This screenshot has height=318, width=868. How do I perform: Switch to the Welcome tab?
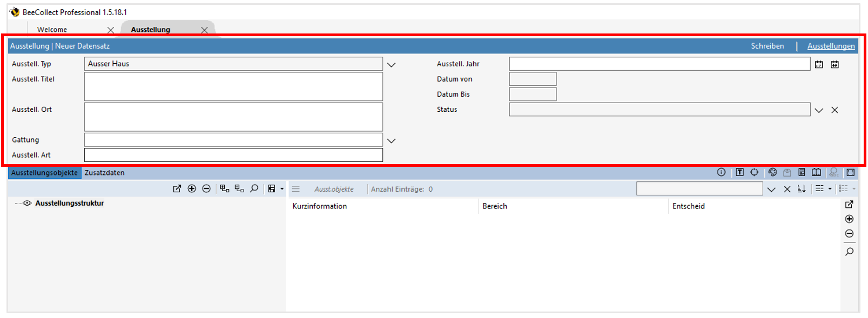52,30
